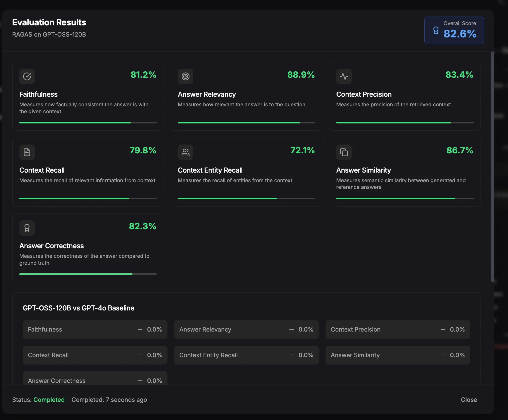Click the 83.4% Context Precision score

point(459,75)
